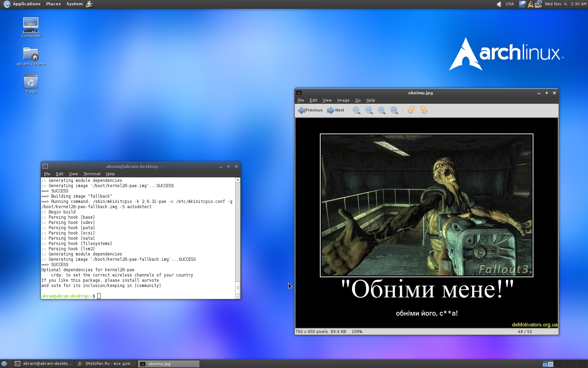Screen dimensions: 588x368
Task: Open Edit menu in image viewer
Action: coord(313,100)
